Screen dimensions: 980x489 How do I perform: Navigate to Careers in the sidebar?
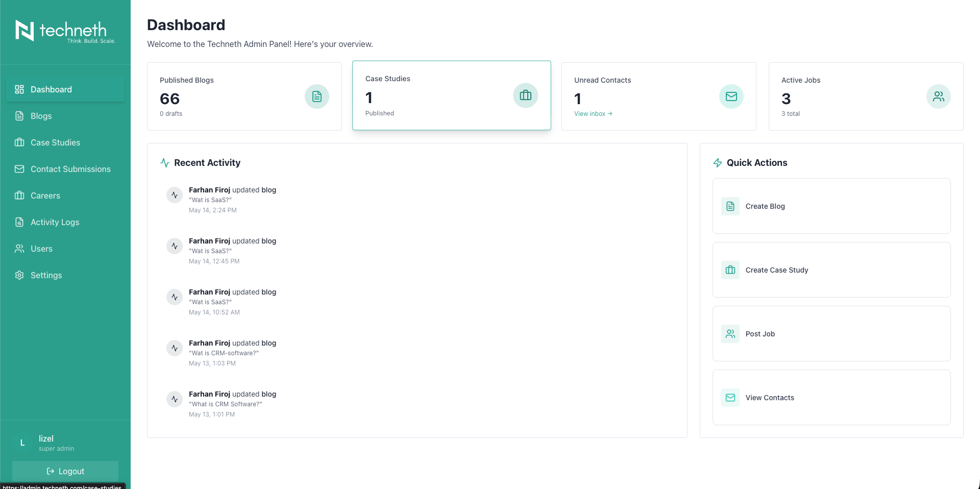pyautogui.click(x=65, y=195)
